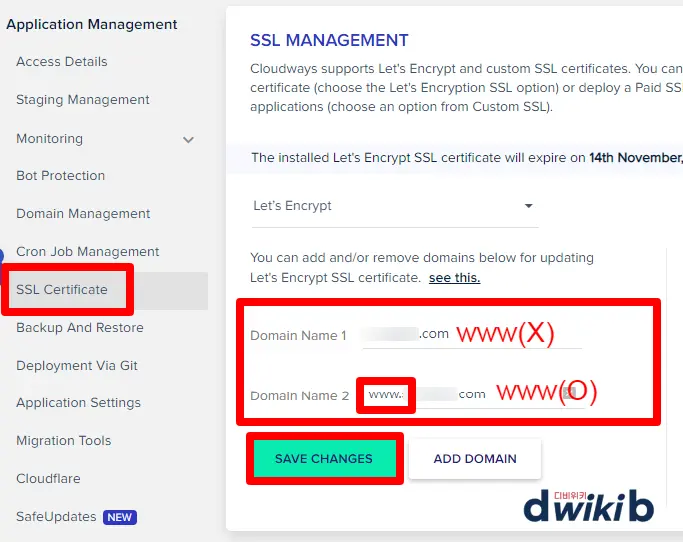The image size is (683, 542).
Task: Click the SAVE CHANGES button
Action: tap(323, 459)
